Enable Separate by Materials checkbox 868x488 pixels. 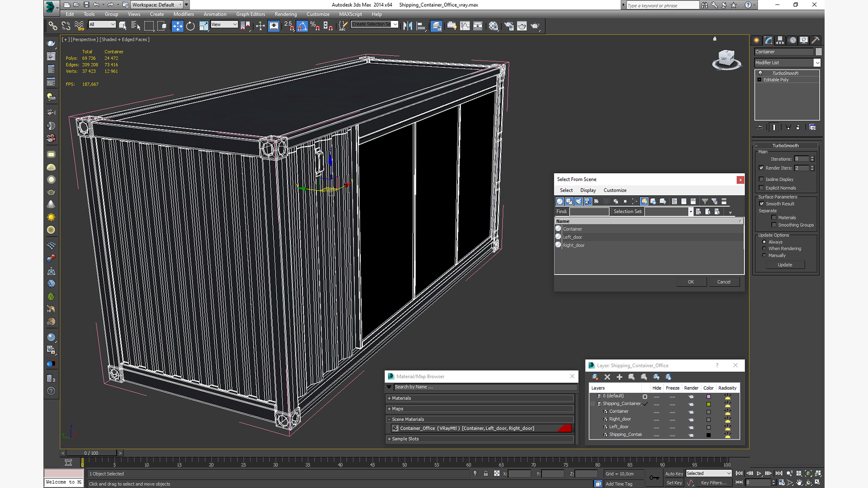pyautogui.click(x=774, y=218)
